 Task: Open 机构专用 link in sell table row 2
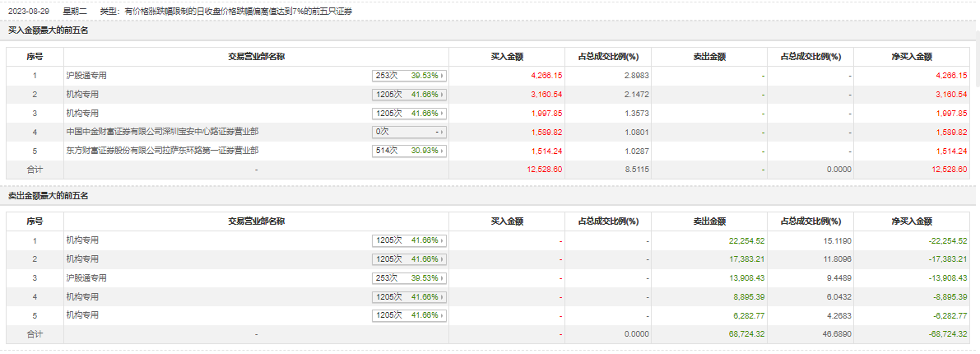(82, 259)
